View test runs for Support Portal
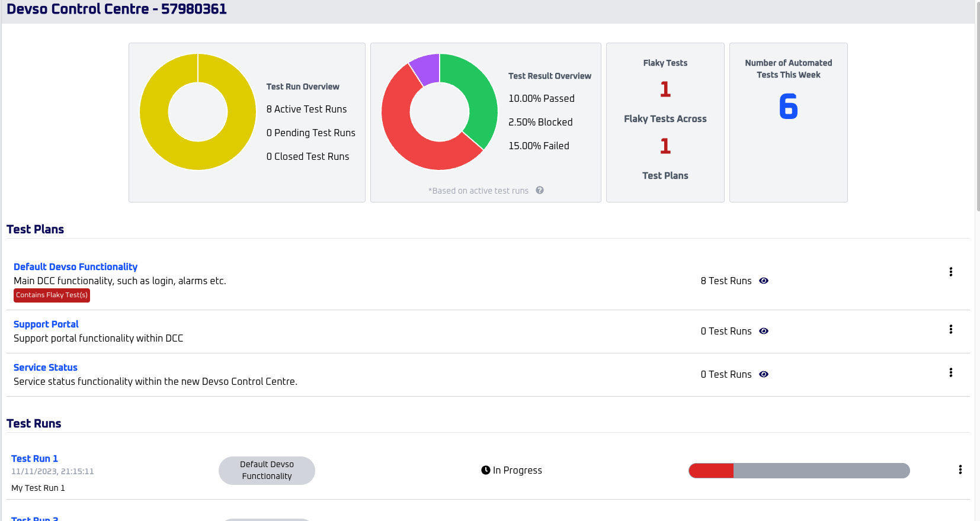Screen dimensions: 980x521 tap(764, 331)
